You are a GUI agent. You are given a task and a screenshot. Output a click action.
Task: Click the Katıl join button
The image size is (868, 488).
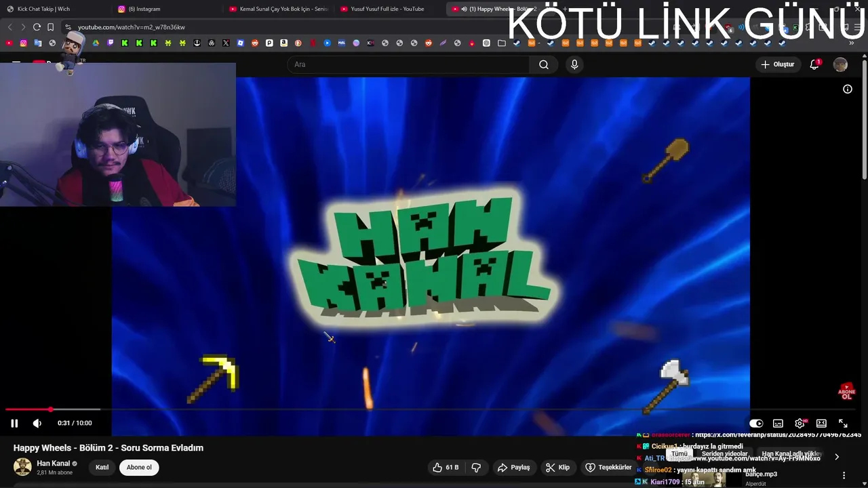tap(102, 467)
